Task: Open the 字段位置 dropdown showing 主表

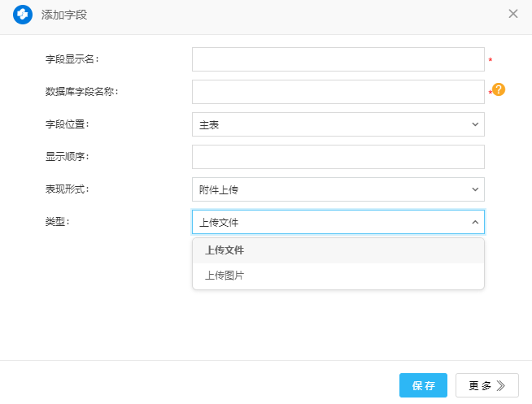Action: [329, 124]
